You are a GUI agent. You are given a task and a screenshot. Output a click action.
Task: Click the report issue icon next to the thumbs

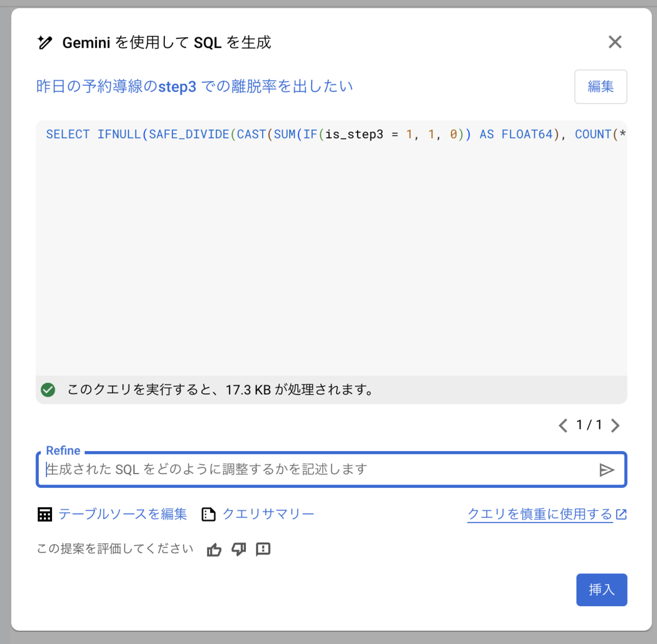pos(263,549)
